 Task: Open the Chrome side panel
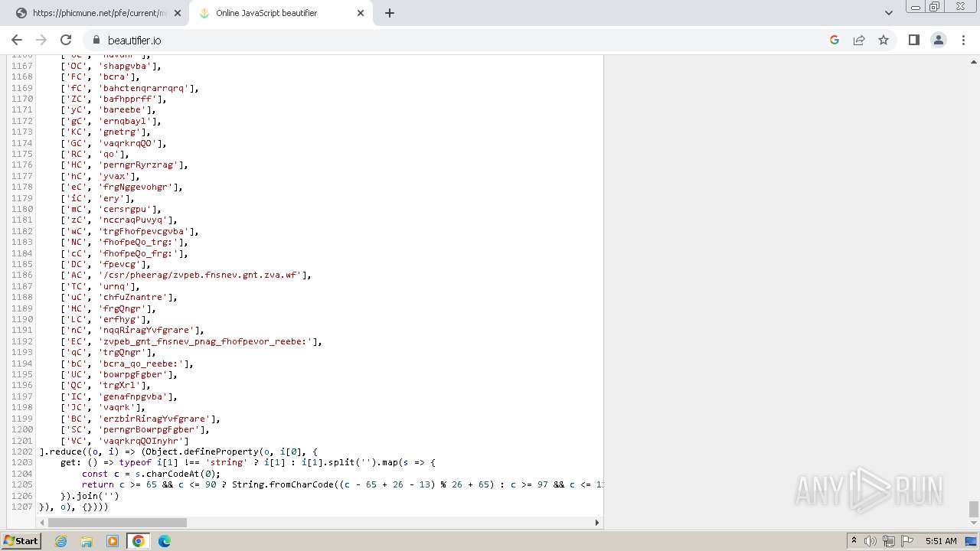[913, 40]
